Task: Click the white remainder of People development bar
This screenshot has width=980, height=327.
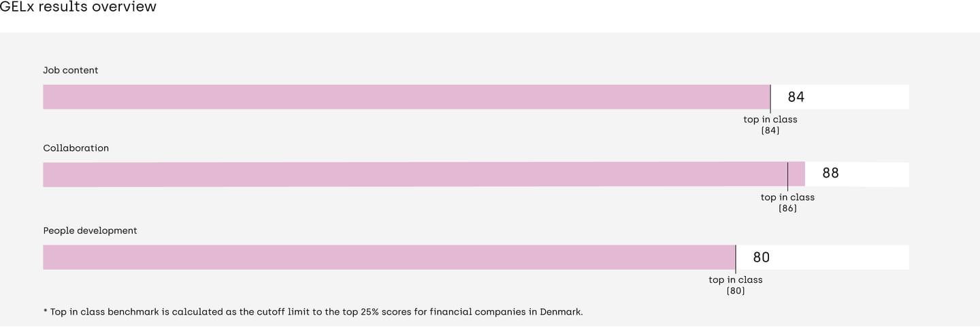Action: pos(822,258)
